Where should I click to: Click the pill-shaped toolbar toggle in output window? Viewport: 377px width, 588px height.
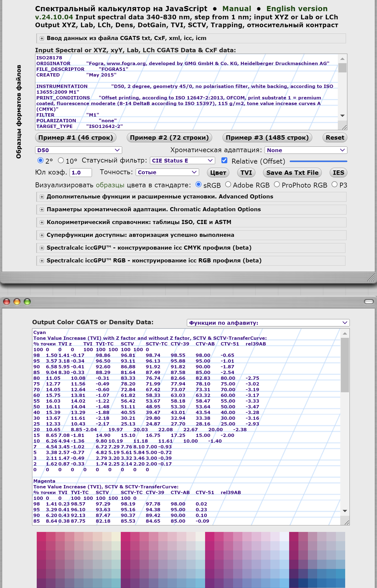coord(369,302)
